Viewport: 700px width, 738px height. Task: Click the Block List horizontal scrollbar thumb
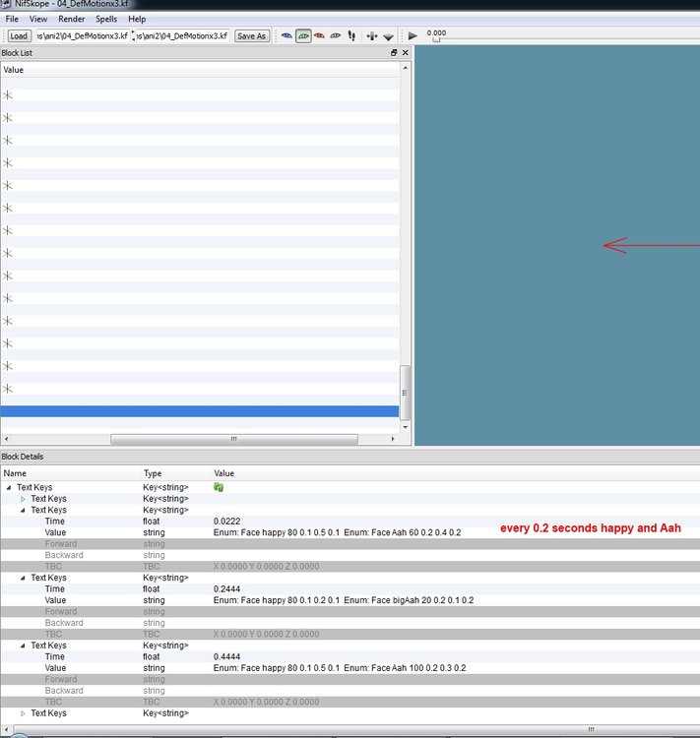[234, 439]
